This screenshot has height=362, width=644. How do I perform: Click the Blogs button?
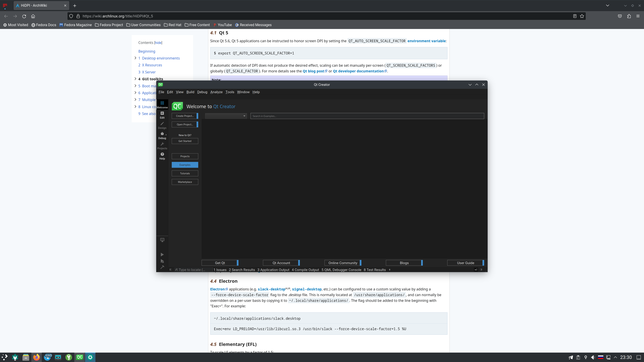click(404, 263)
